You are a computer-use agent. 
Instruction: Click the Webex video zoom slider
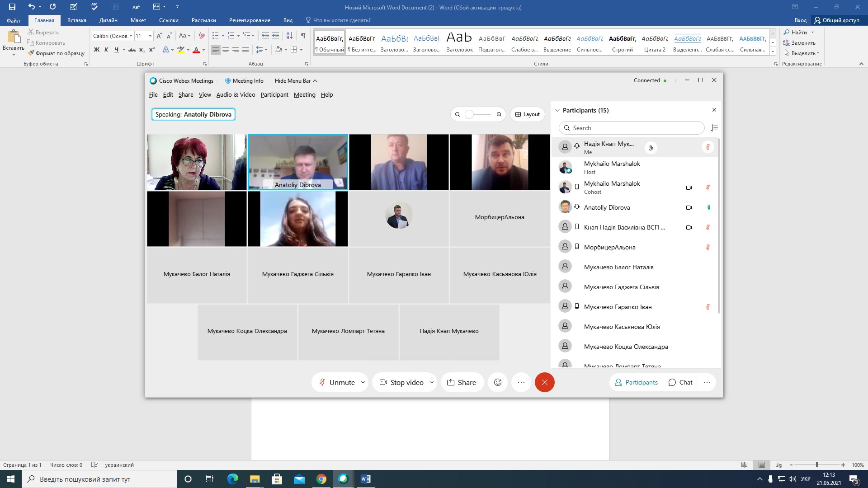478,114
